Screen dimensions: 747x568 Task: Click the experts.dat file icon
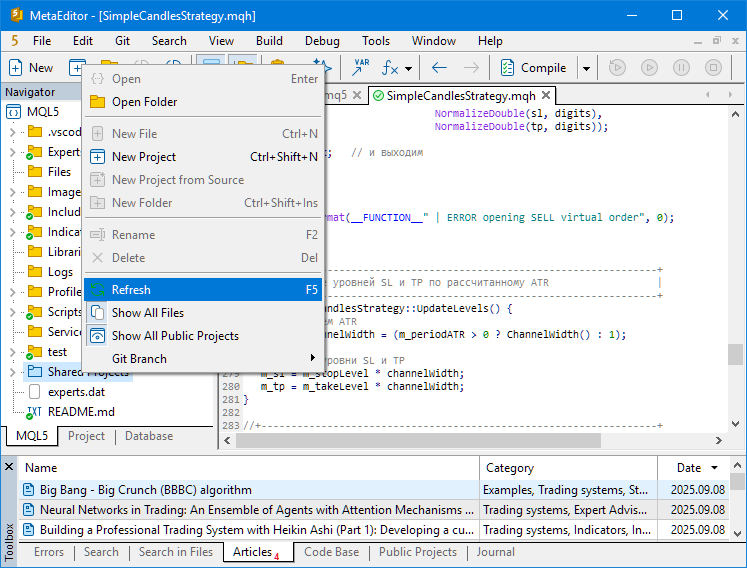(x=34, y=392)
